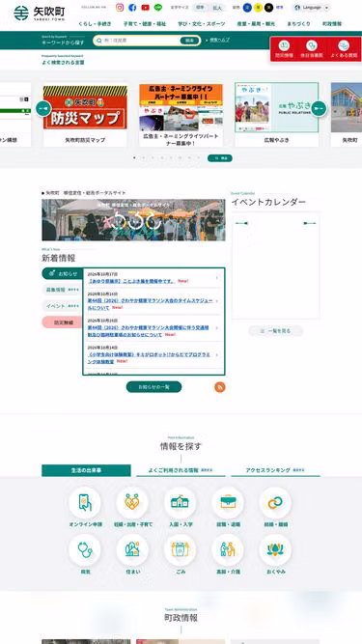Screen dimensions: 362x644
Task: Open the くらし・手続き menu
Action: coord(95,24)
